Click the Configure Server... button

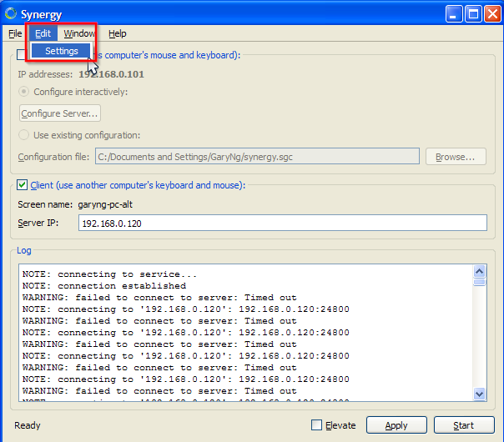pos(60,113)
